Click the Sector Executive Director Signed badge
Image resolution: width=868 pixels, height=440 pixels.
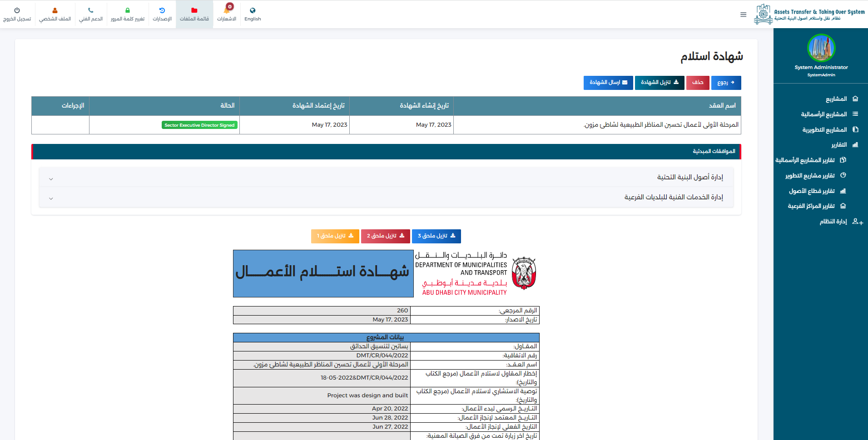tap(199, 125)
